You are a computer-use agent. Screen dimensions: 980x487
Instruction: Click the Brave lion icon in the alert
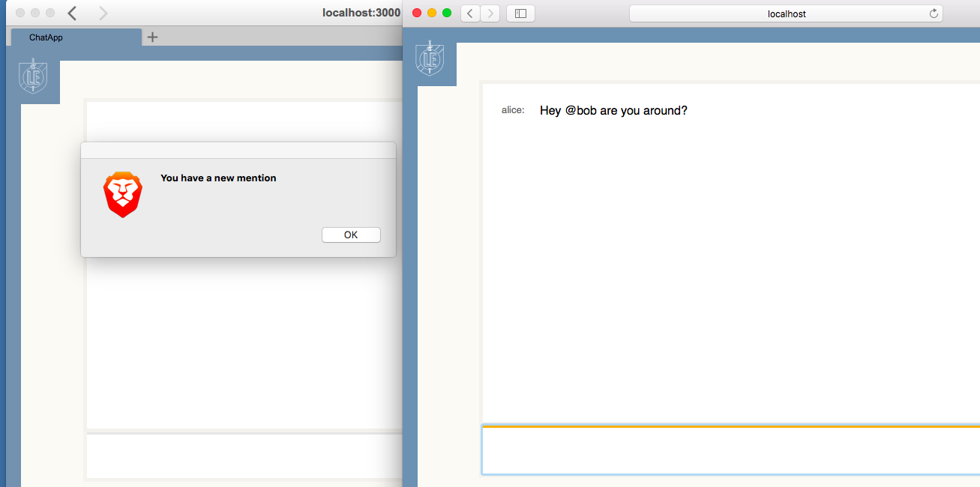[123, 195]
